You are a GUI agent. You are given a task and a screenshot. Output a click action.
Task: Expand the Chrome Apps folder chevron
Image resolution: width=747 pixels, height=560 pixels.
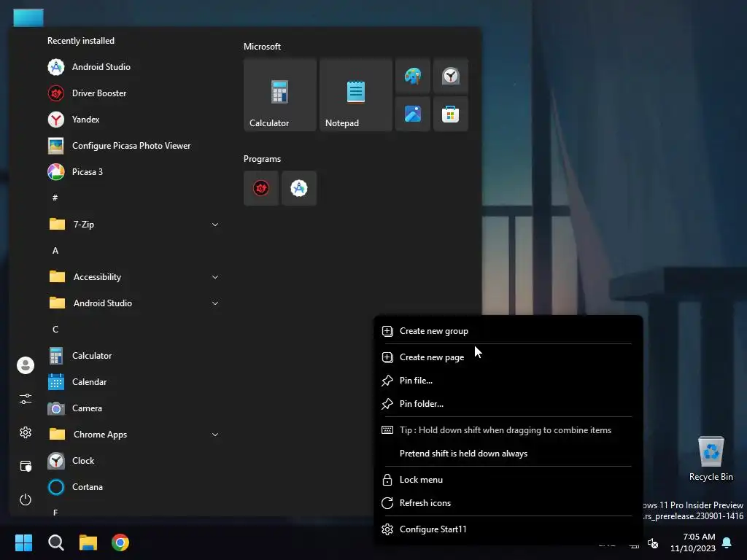pyautogui.click(x=215, y=435)
